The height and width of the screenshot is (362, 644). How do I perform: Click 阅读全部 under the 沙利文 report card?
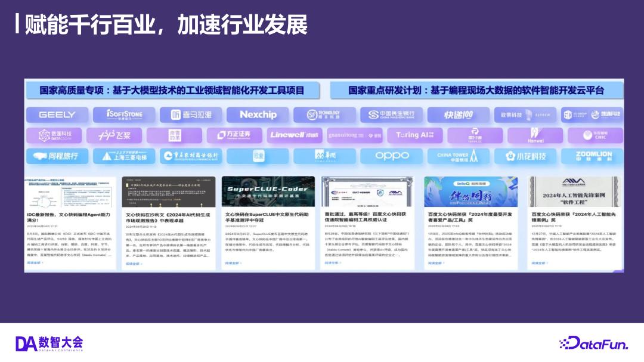pyautogui.click(x=134, y=264)
